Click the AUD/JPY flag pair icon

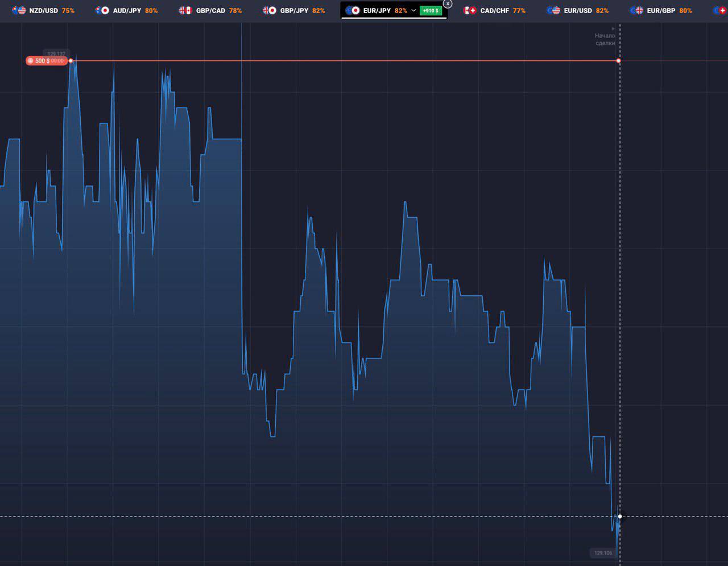pyautogui.click(x=102, y=11)
